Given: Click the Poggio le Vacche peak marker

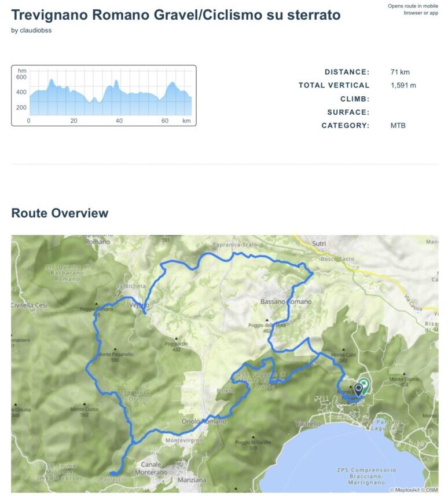Looking at the screenshot, I should tap(254, 437).
